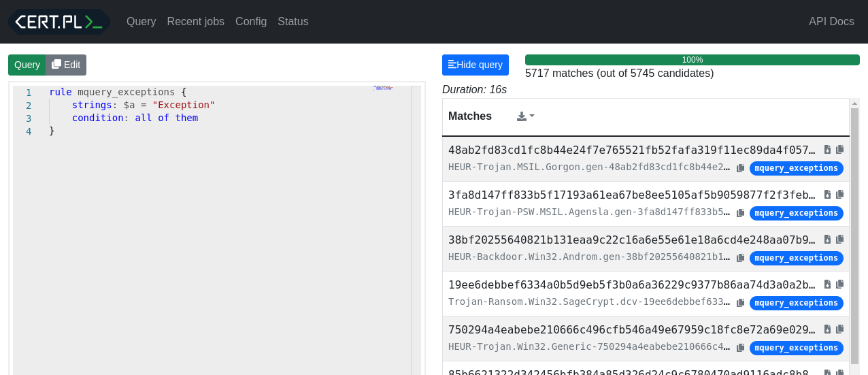This screenshot has height=375, width=868.
Task: Download the file for hash 48ab2fd83cd1
Action: [827, 150]
